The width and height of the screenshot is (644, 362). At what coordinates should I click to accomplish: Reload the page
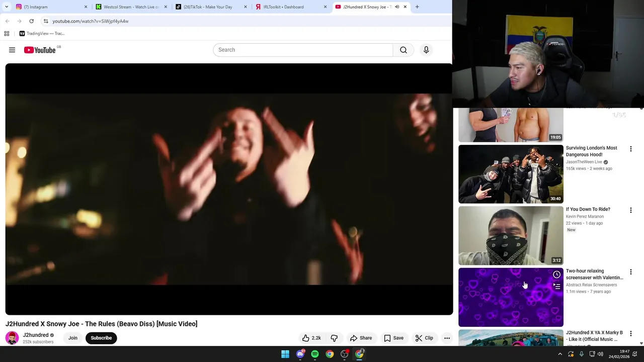pyautogui.click(x=31, y=21)
